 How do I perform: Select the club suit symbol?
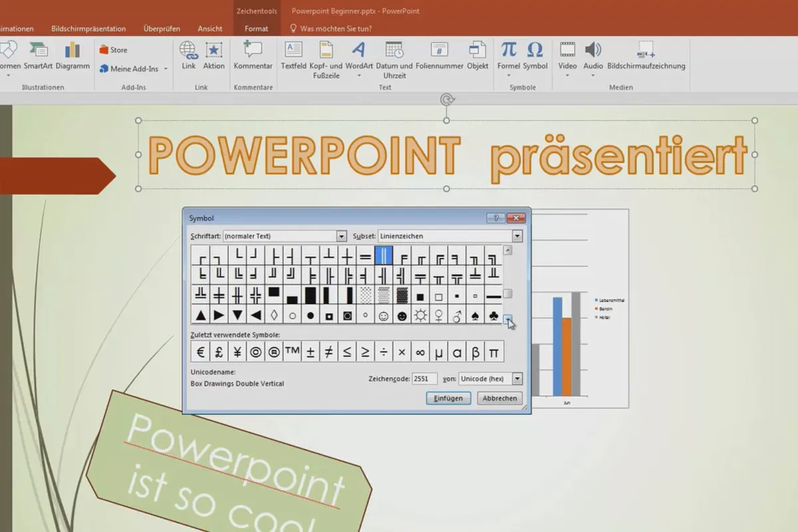click(x=493, y=316)
